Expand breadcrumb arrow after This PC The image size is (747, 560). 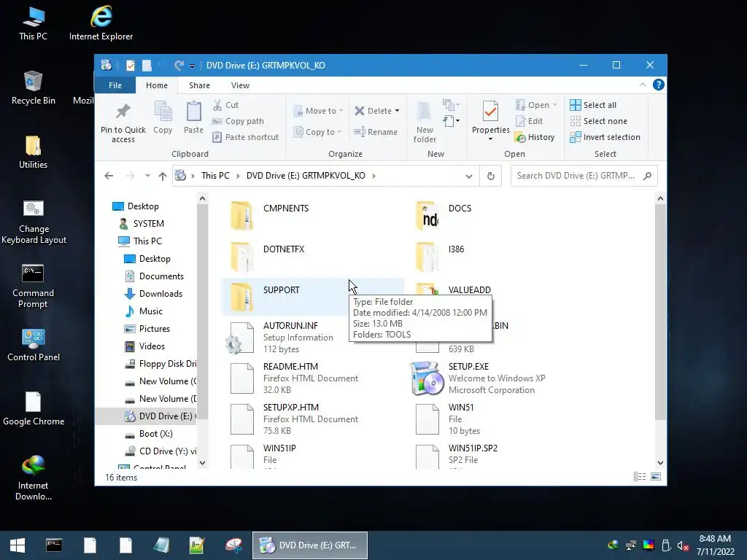coord(238,176)
